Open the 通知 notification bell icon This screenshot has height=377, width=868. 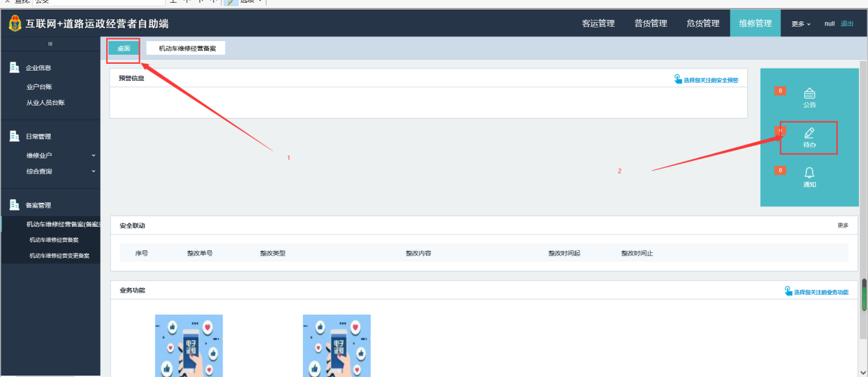tap(809, 173)
